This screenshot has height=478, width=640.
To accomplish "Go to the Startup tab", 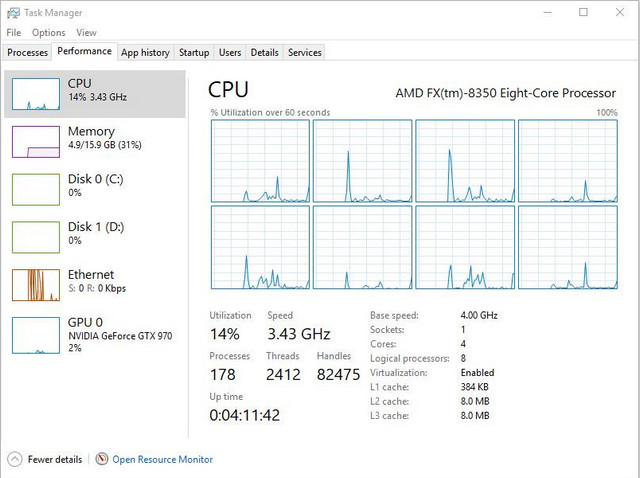I will point(194,52).
